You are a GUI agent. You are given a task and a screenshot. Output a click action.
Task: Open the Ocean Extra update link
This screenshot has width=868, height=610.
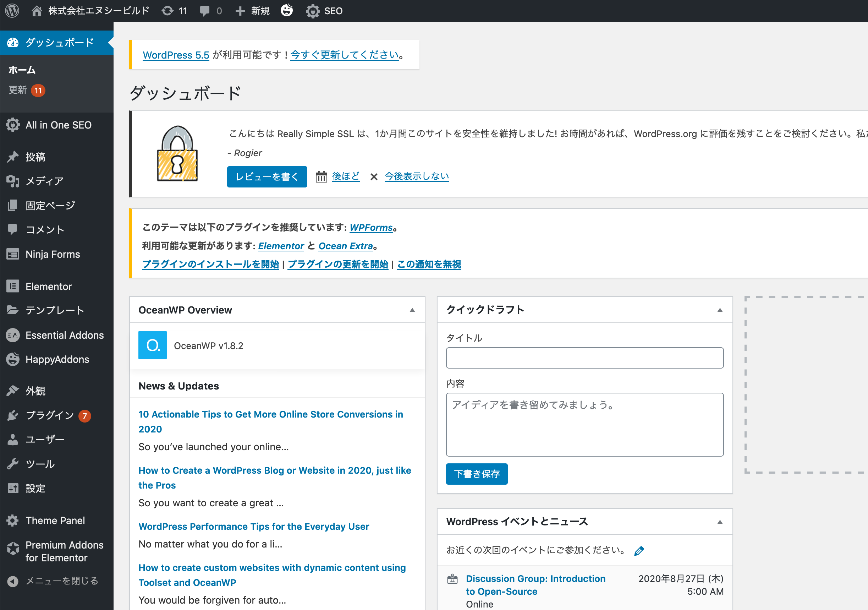pyautogui.click(x=346, y=246)
